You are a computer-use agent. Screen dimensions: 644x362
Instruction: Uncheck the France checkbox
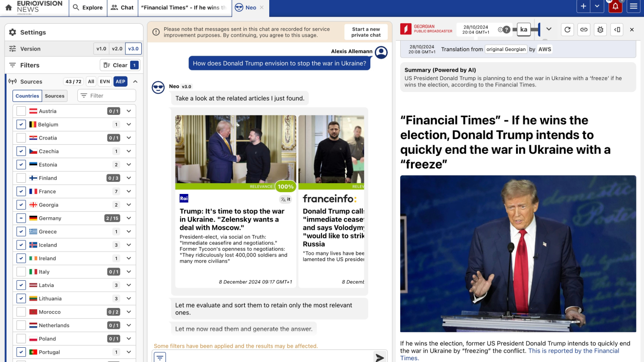[21, 191]
